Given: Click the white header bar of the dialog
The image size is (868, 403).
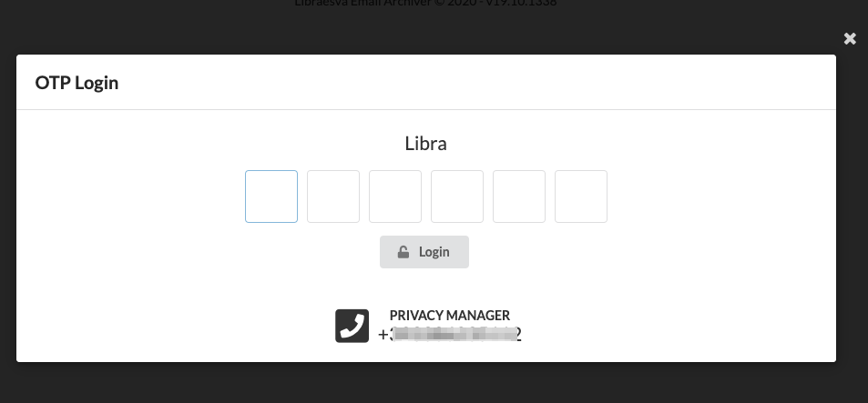Looking at the screenshot, I should [x=425, y=82].
